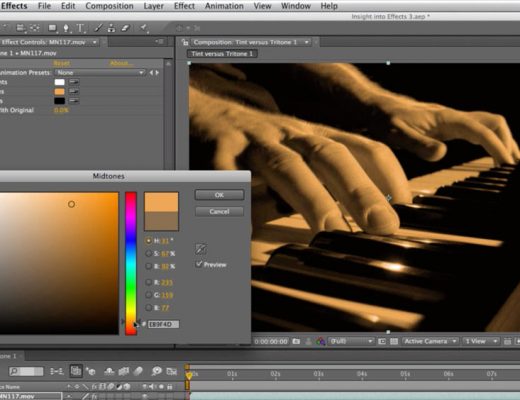Viewport: 520px width, 400px height.
Task: Click the hex color input field
Action: tap(163, 324)
